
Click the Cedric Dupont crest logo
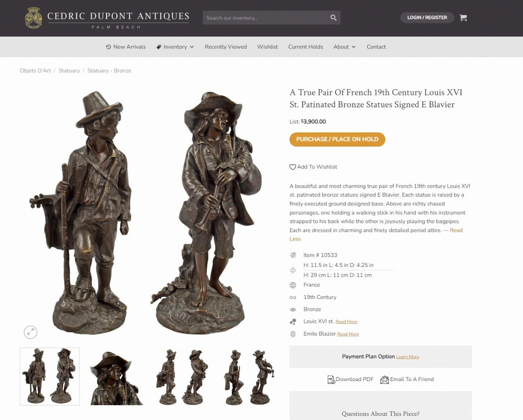(x=34, y=18)
